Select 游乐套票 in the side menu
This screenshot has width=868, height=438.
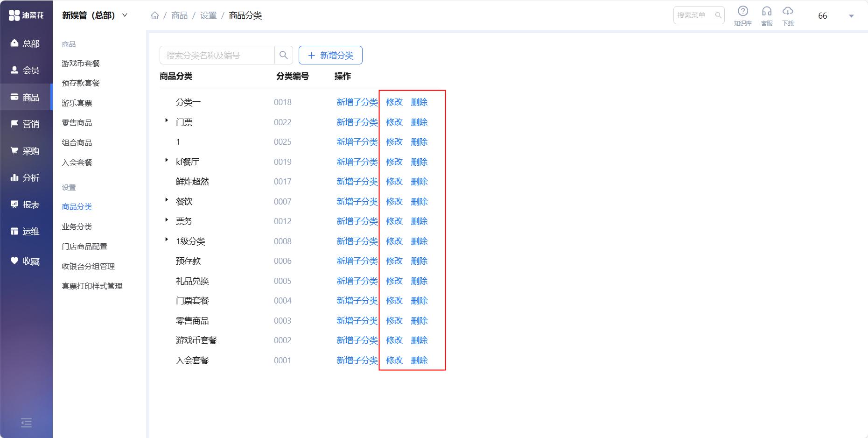tap(77, 103)
